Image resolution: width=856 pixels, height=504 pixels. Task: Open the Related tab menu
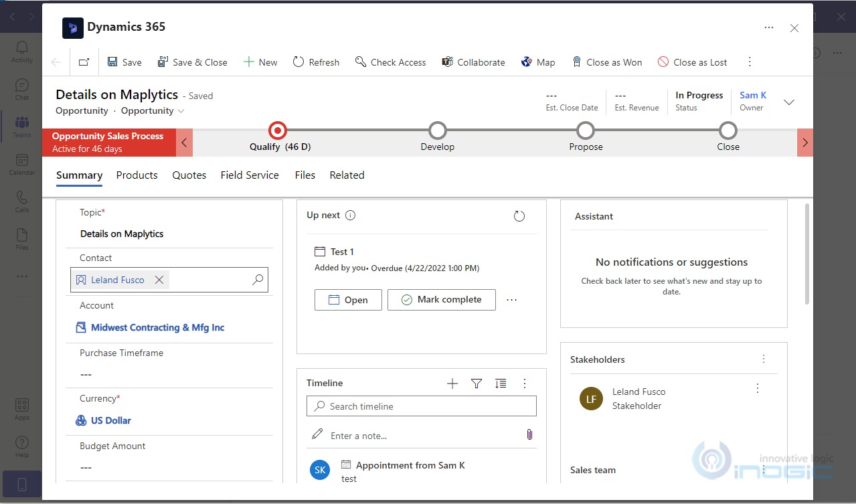(347, 175)
